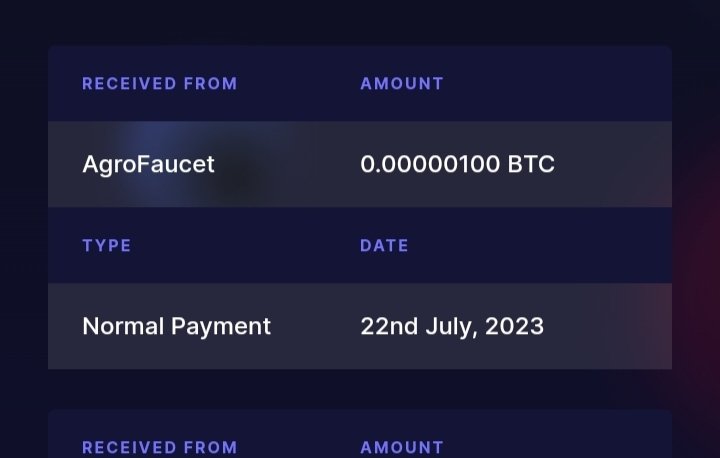The image size is (720, 458).
Task: Select the 22nd July, 2023 date
Action: (x=452, y=327)
